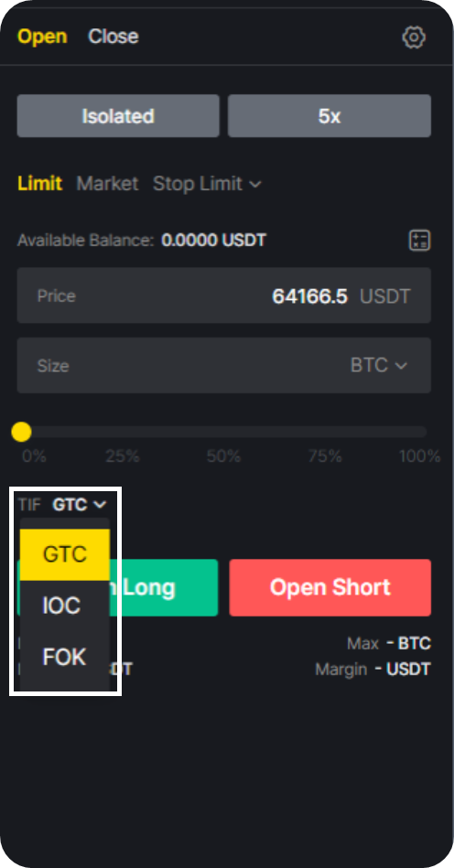
Task: Select GTC in the TIF list
Action: tap(65, 554)
